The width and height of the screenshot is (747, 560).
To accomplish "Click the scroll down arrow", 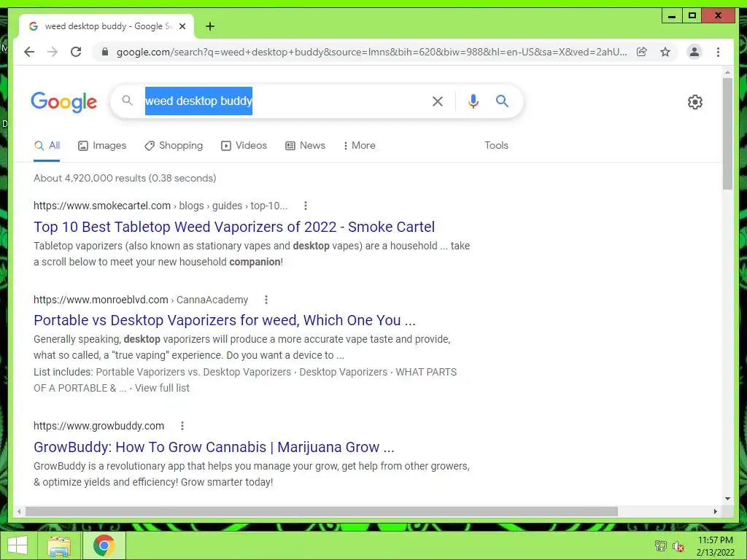I will pos(727,499).
